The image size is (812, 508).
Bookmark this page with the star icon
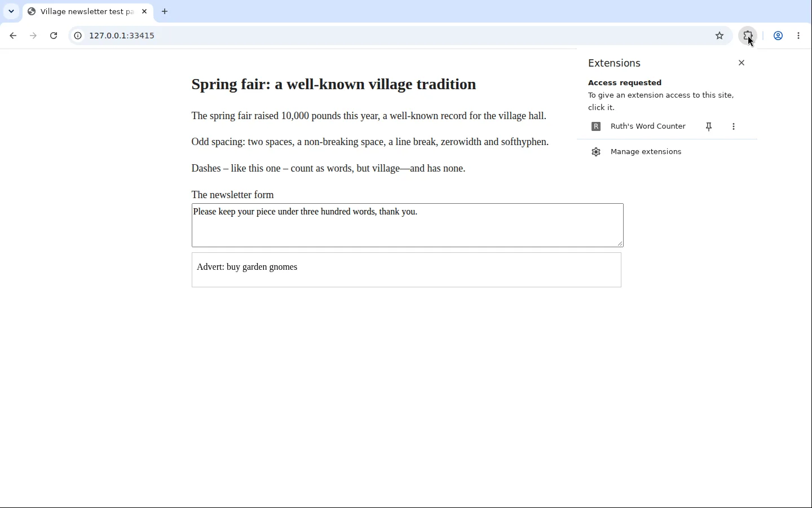click(720, 36)
